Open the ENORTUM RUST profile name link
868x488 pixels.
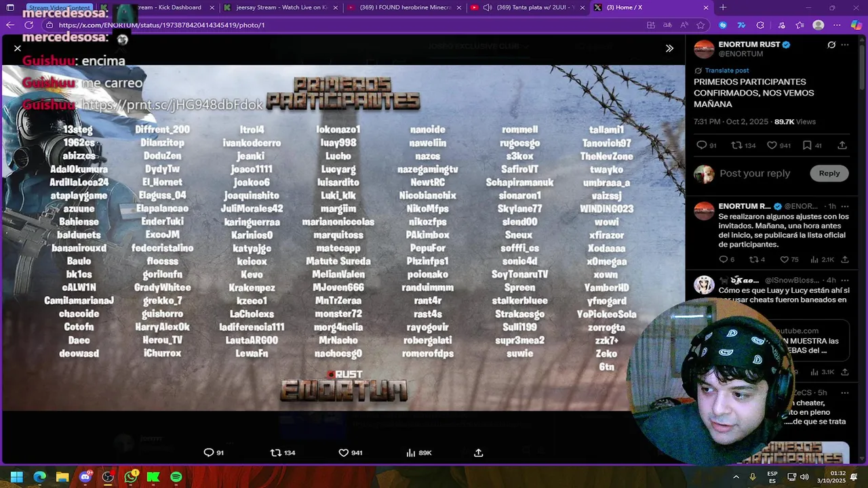pos(749,45)
